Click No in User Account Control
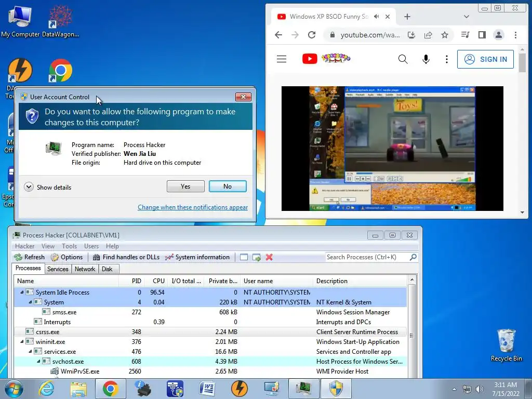532x399 pixels. [x=228, y=187]
